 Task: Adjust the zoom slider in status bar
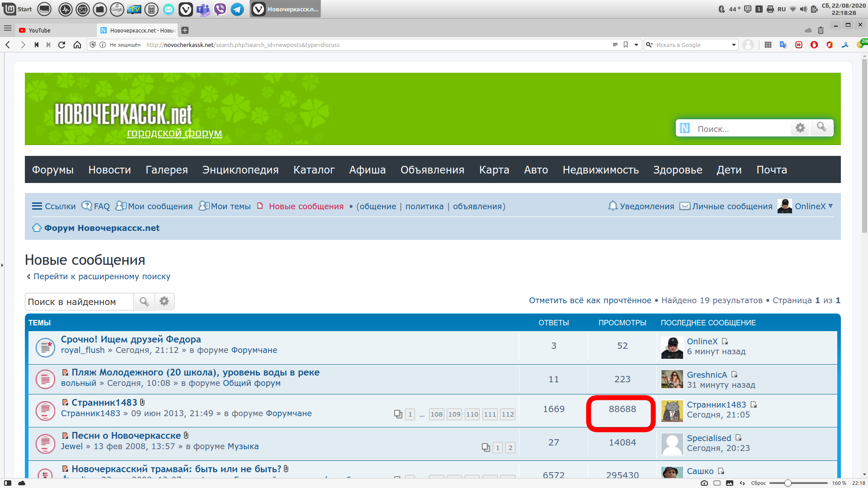pos(788,483)
